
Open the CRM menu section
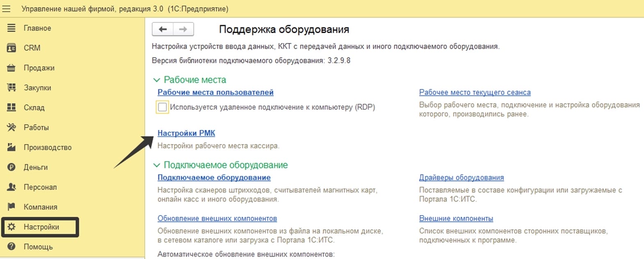point(32,48)
